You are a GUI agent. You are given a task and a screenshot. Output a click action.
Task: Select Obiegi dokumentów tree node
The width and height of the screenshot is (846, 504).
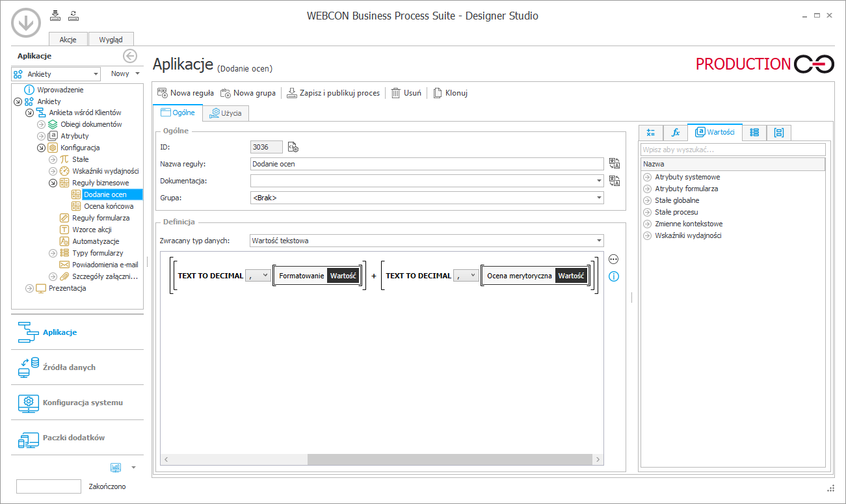[x=91, y=124]
